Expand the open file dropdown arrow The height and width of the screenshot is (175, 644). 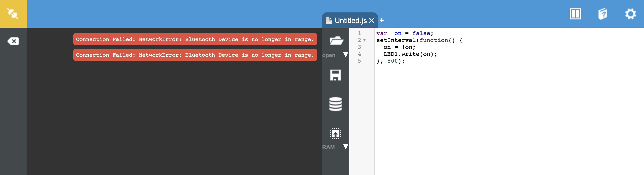(345, 55)
